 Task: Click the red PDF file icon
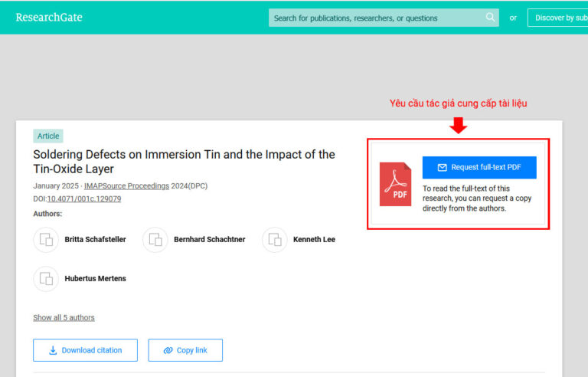[395, 184]
